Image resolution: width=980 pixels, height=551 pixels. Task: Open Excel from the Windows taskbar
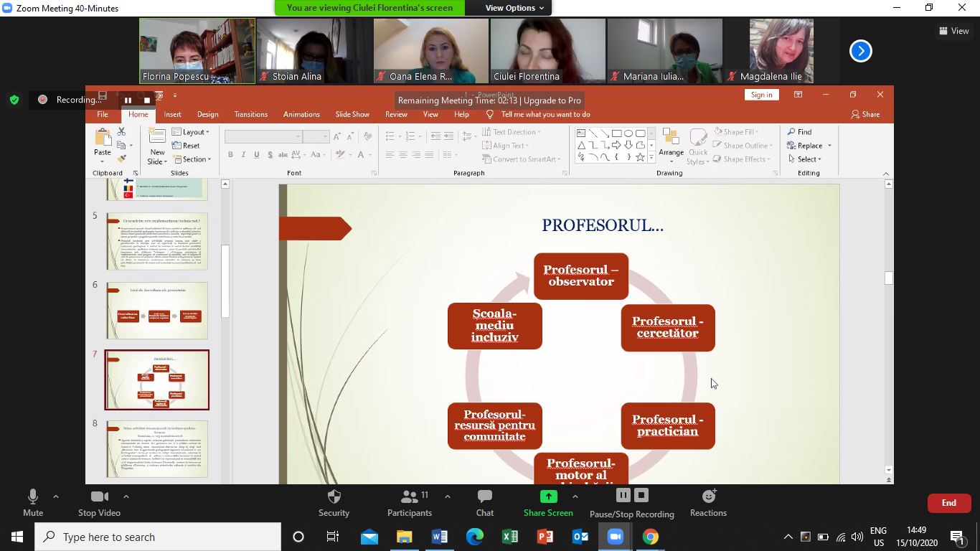[x=510, y=537]
